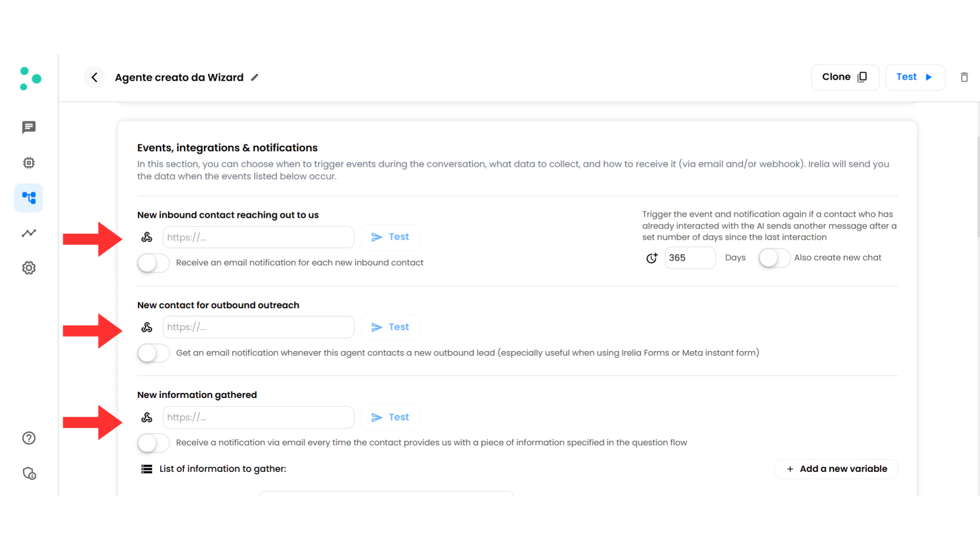Screen dimensions: 980x551
Task: Click the Clone button
Action: (x=845, y=77)
